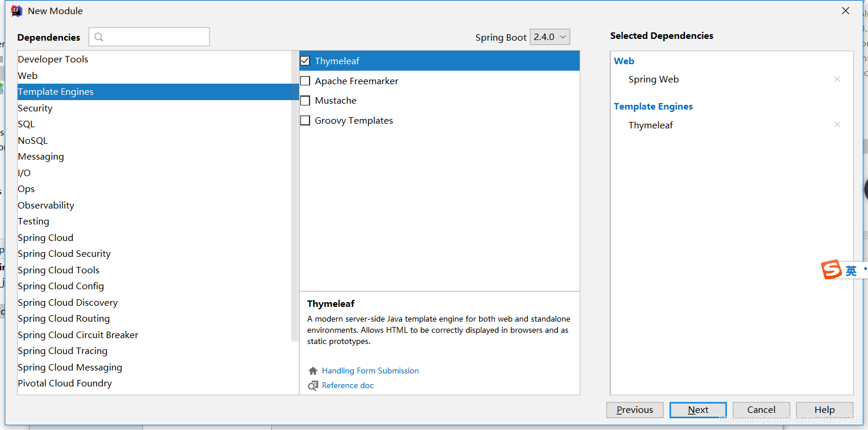Image resolution: width=868 pixels, height=430 pixels.
Task: Select the Observability category
Action: tap(154, 206)
